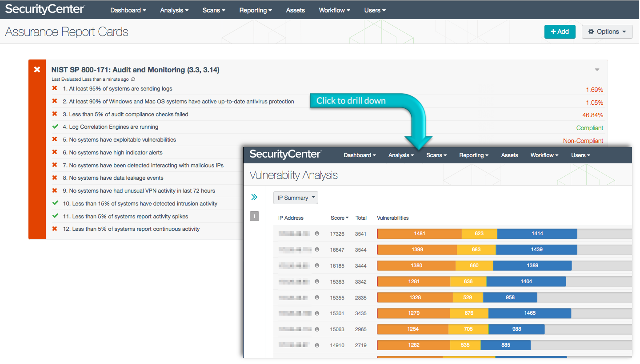Click the green check icon for policy 11 activity spikes
This screenshot has width=640, height=364.
coord(55,216)
